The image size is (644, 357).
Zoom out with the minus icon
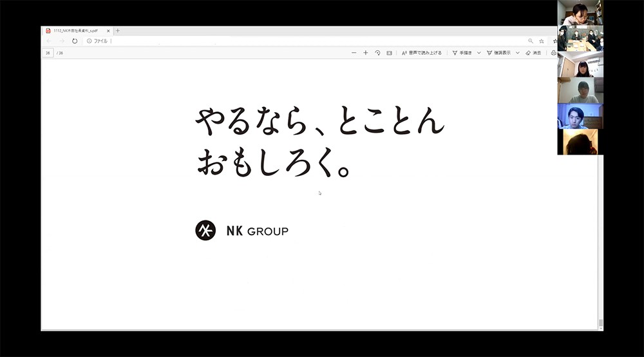click(x=354, y=53)
